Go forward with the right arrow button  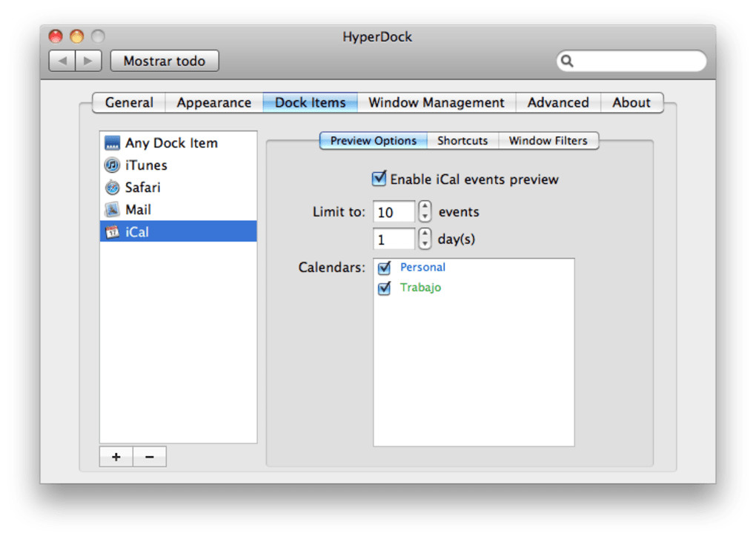88,61
